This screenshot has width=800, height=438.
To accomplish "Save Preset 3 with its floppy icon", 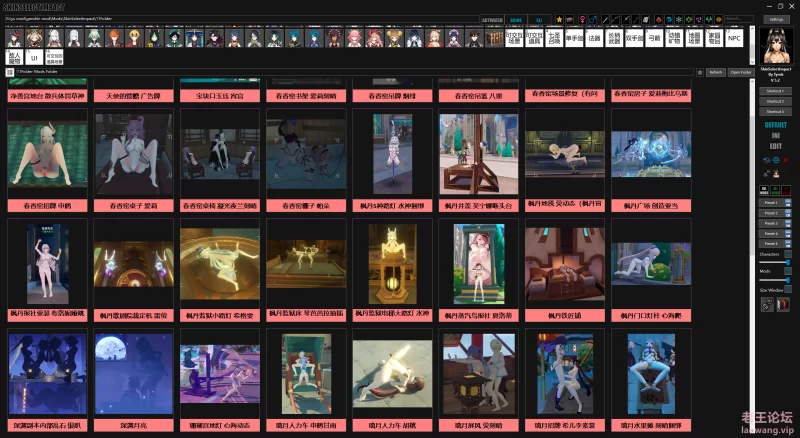I will pos(788,223).
